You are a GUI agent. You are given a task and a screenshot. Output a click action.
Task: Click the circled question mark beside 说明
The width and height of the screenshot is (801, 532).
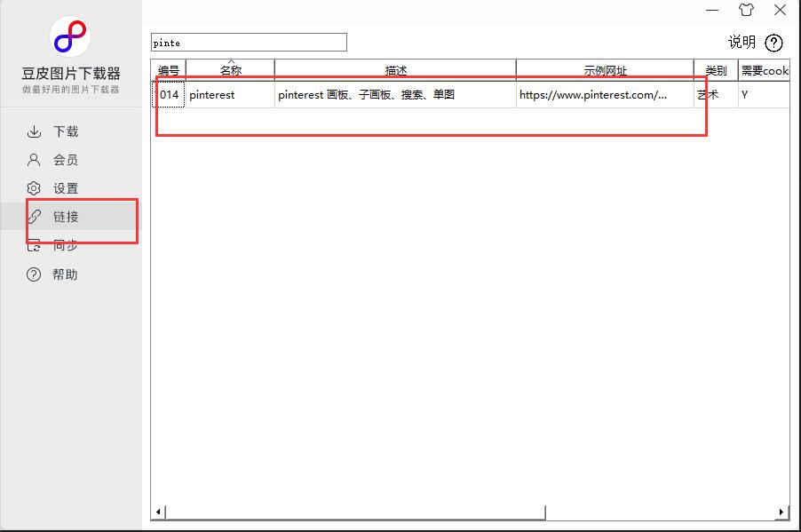[773, 43]
